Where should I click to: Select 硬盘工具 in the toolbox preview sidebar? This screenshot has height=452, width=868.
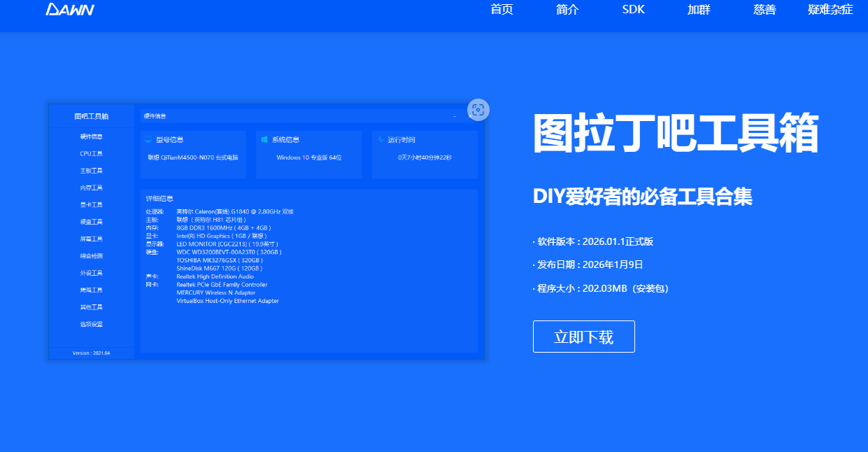pos(92,222)
